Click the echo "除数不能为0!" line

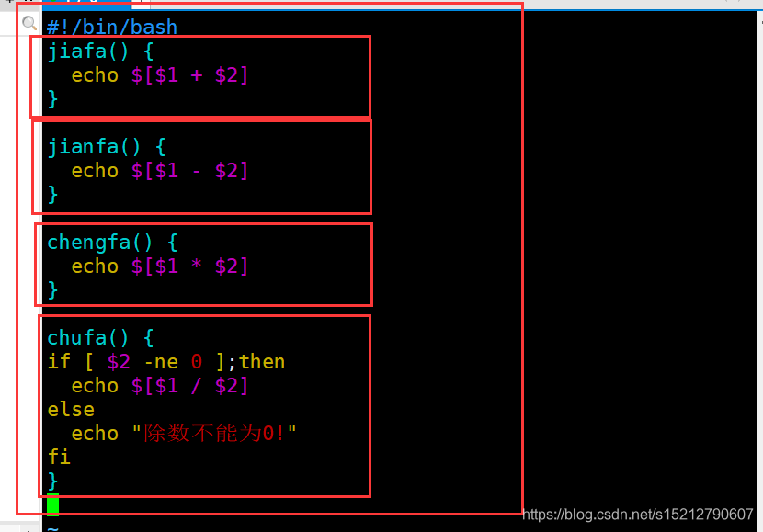184,434
